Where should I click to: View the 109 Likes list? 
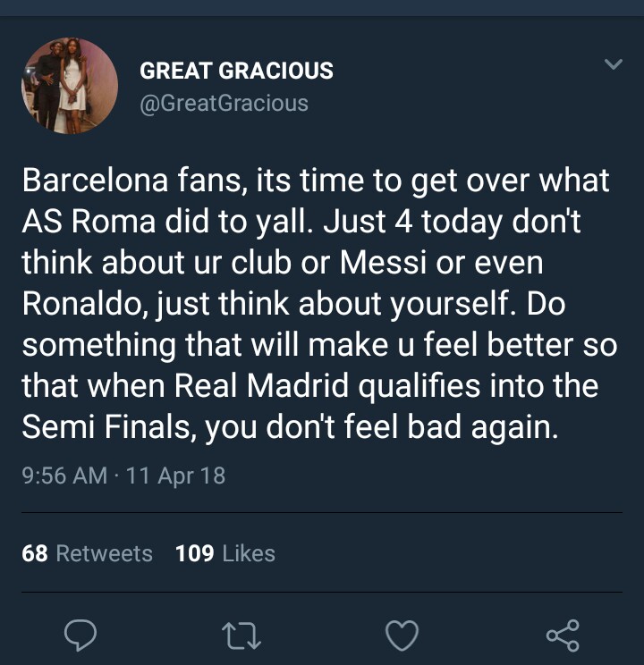[x=225, y=553]
